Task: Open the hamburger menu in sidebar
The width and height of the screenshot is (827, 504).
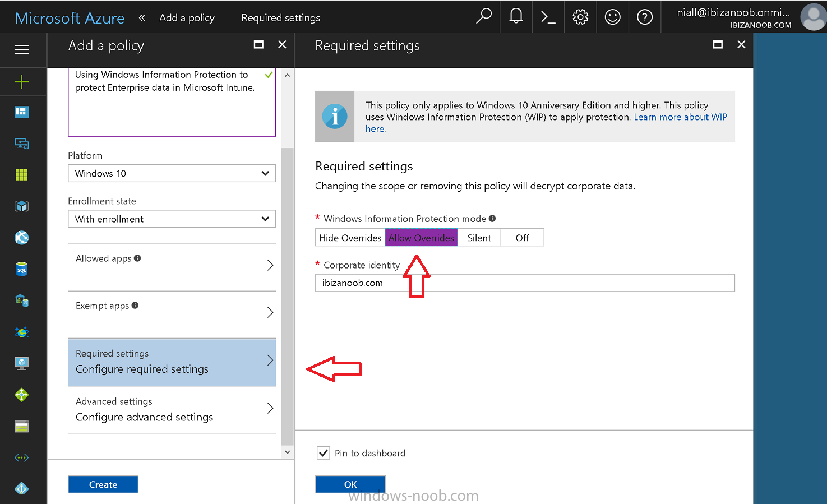Action: 21,49
